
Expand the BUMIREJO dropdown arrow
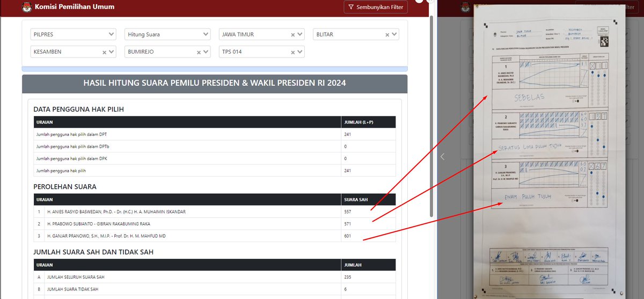(206, 52)
